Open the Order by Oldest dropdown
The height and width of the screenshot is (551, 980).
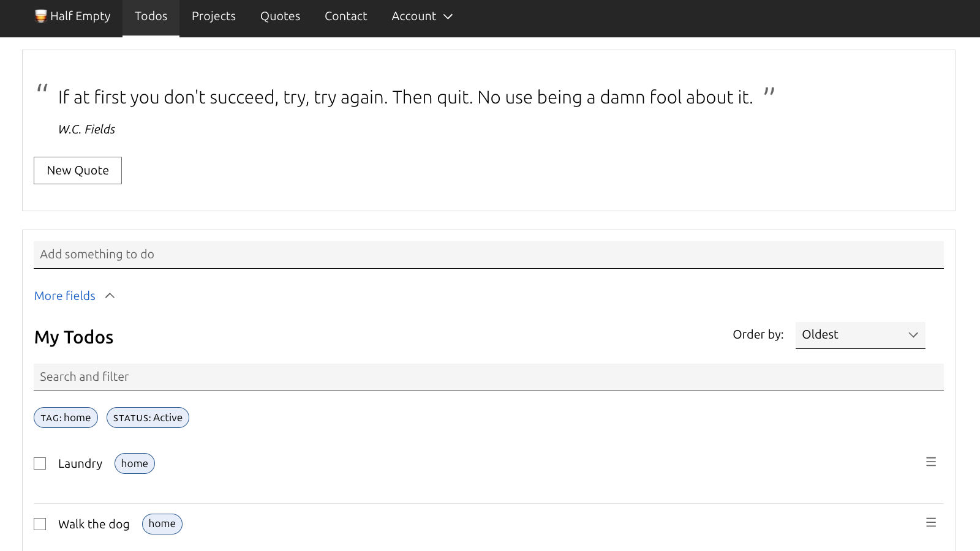pos(859,335)
